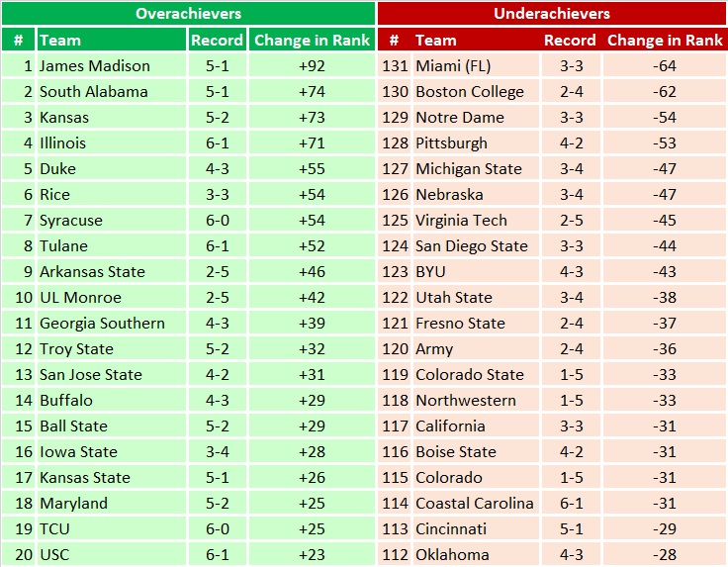Click the rank number 131 cell

coord(395,65)
